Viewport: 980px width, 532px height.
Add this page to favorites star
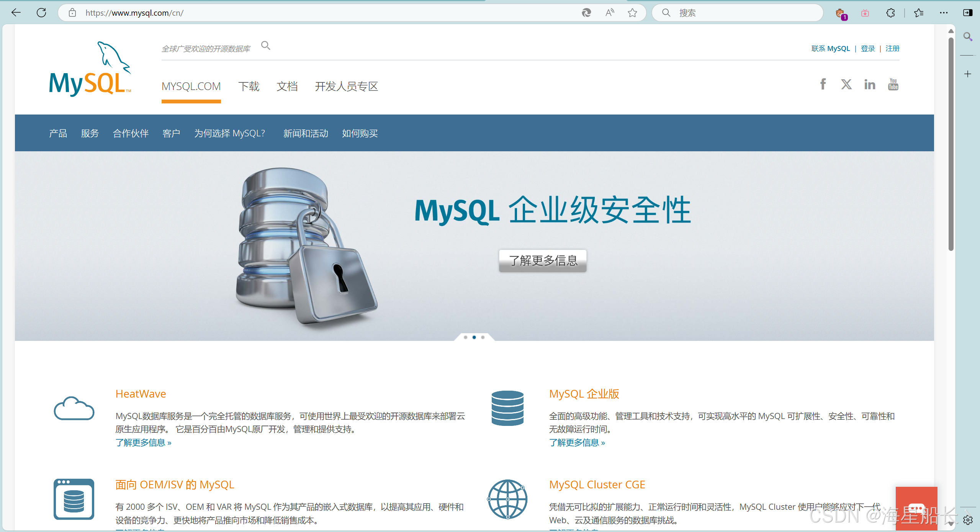632,13
